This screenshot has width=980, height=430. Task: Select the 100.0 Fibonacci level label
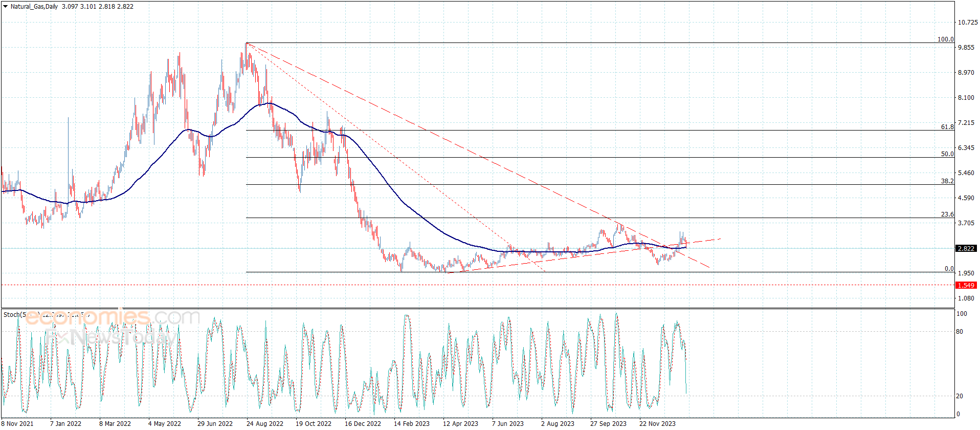[945, 39]
